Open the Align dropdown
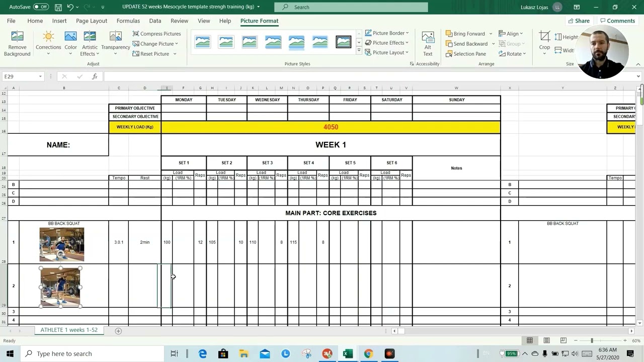 coord(511,34)
